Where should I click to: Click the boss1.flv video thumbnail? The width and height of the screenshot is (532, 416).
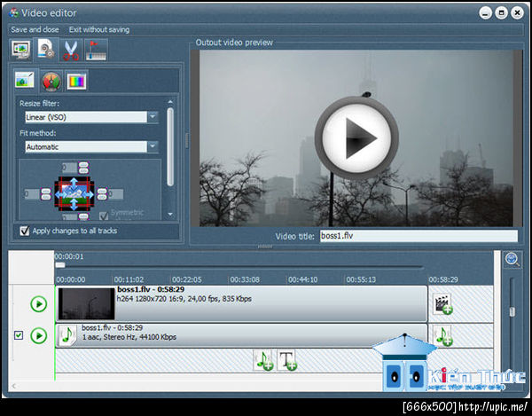87,303
